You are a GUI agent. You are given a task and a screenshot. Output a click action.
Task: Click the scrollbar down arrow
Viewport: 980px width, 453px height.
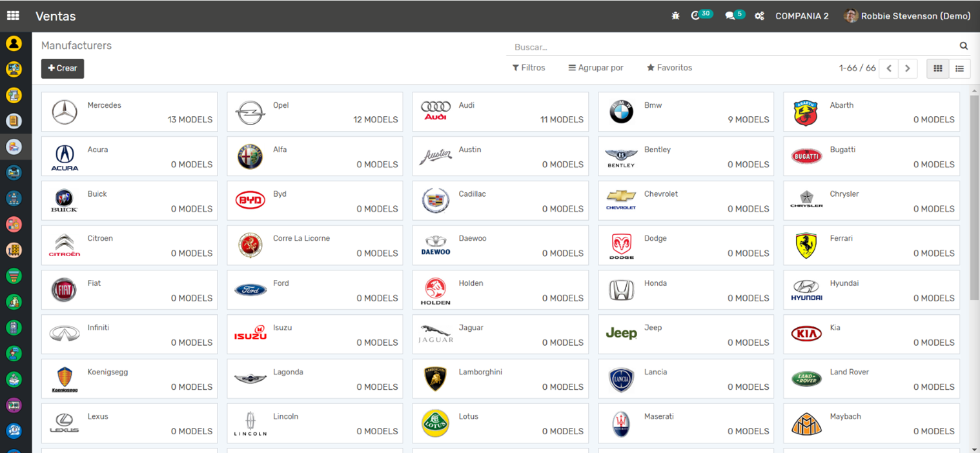pos(974,449)
